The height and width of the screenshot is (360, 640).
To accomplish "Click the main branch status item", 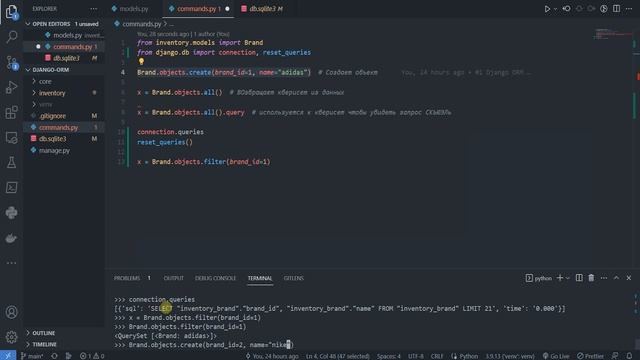I will (32, 356).
